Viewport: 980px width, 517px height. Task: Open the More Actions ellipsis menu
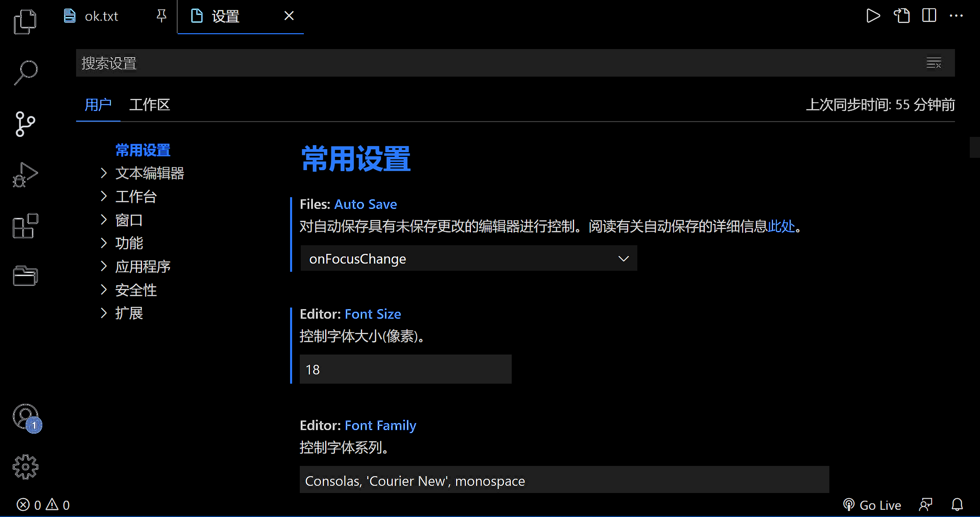[x=956, y=16]
